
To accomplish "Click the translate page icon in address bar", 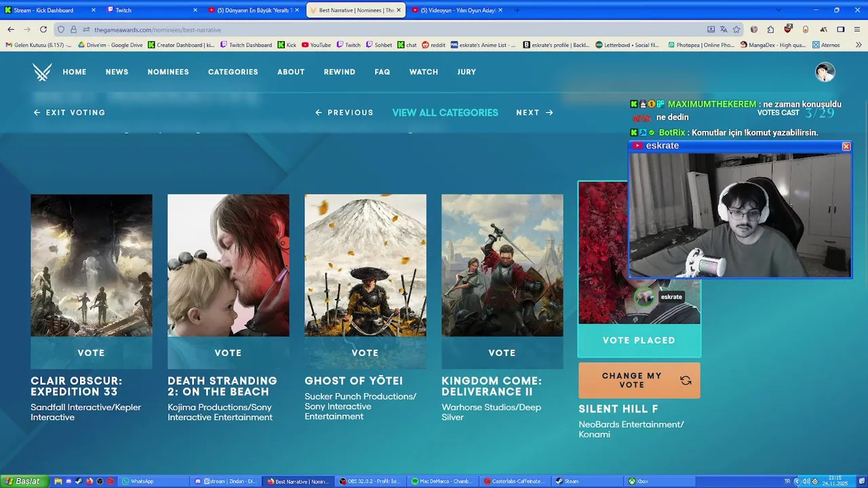I will coord(724,30).
